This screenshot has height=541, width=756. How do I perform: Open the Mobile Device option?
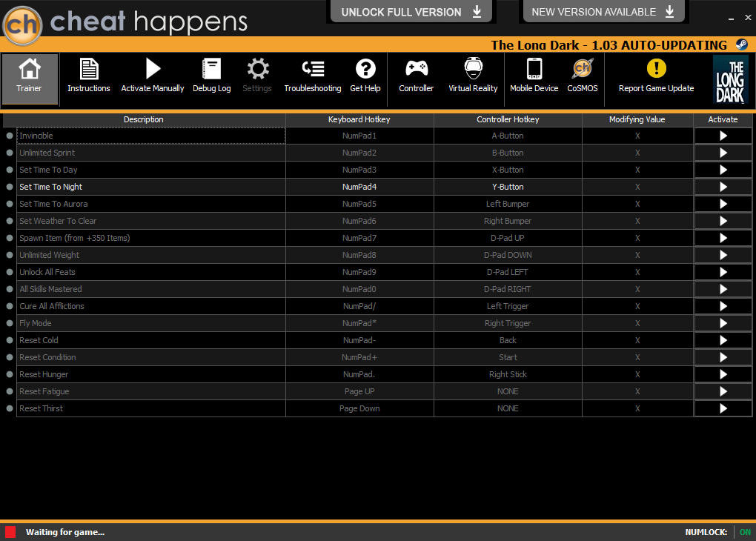tap(534, 76)
